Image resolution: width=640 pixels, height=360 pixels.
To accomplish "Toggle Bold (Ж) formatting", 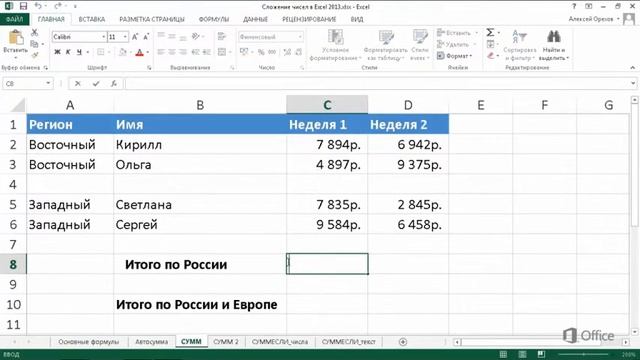I will tap(57, 52).
